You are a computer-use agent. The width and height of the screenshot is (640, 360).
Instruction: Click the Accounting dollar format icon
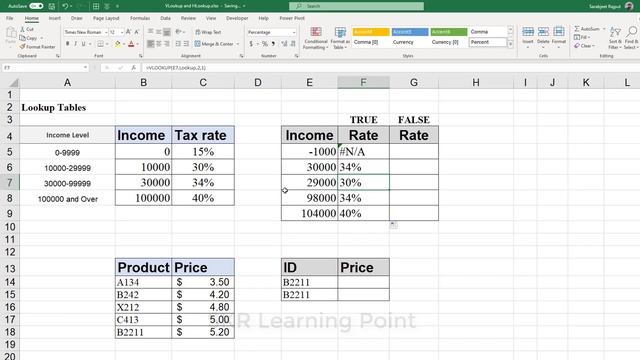point(251,44)
